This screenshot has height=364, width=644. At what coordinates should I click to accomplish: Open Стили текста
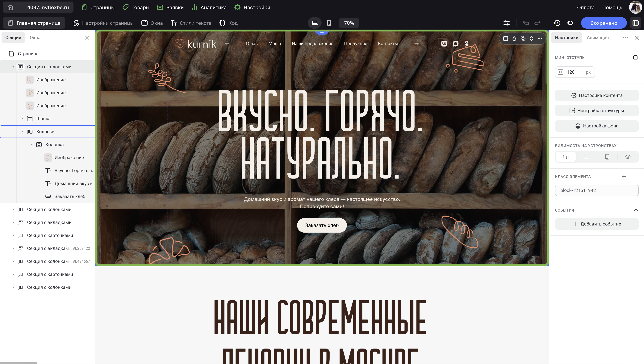tap(191, 23)
